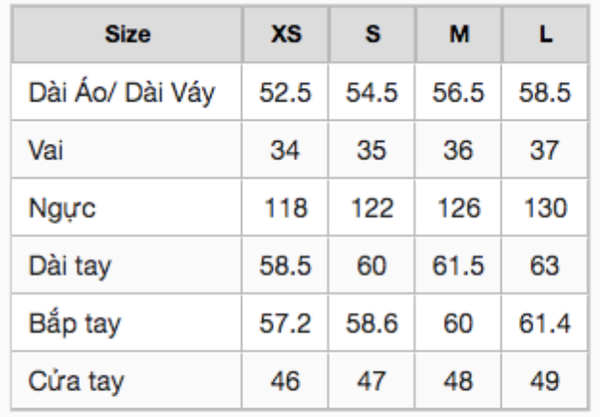Viewport: 600px width, 417px height.
Task: Select the S column header
Action: coord(372,34)
